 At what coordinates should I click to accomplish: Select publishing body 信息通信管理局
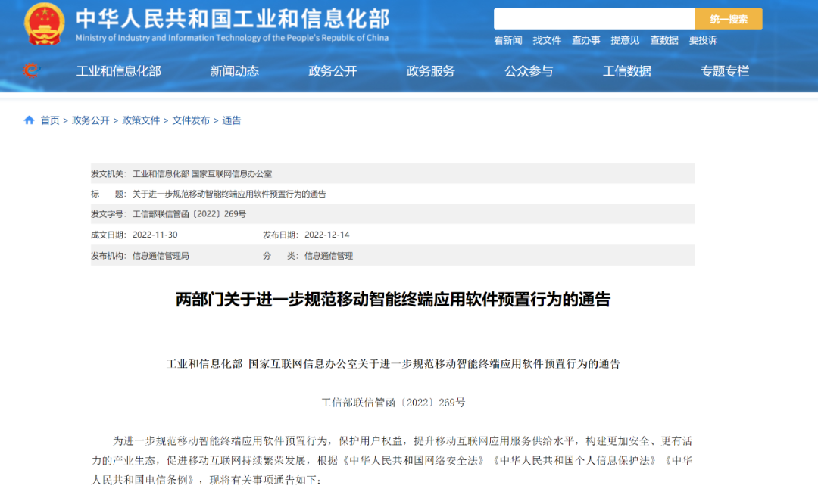pyautogui.click(x=161, y=255)
